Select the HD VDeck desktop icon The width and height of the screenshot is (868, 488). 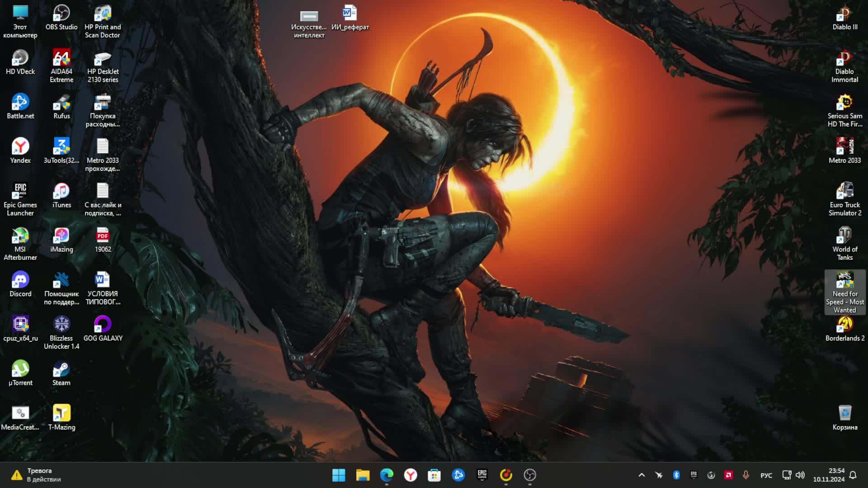20,62
